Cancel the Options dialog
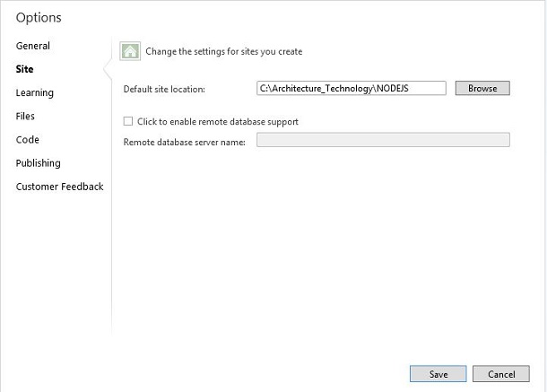The width and height of the screenshot is (547, 392). pyautogui.click(x=501, y=374)
